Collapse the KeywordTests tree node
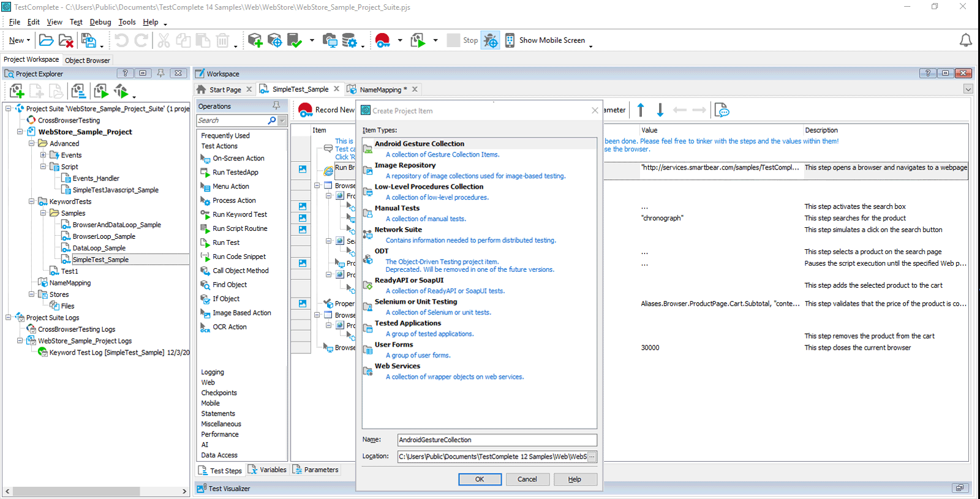Viewport: 980px width, 499px height. (31, 201)
